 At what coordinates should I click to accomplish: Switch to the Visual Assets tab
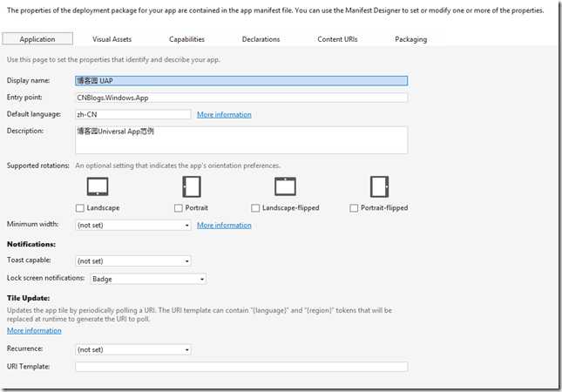point(112,39)
